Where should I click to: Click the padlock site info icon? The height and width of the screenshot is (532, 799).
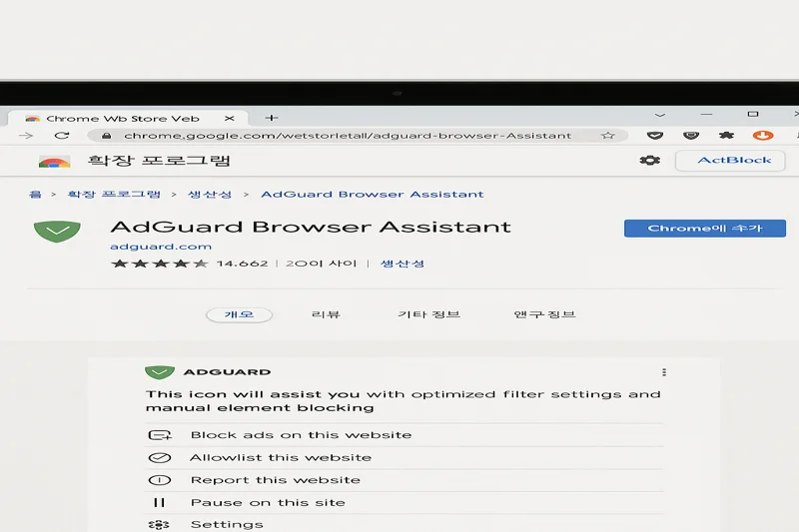(106, 136)
